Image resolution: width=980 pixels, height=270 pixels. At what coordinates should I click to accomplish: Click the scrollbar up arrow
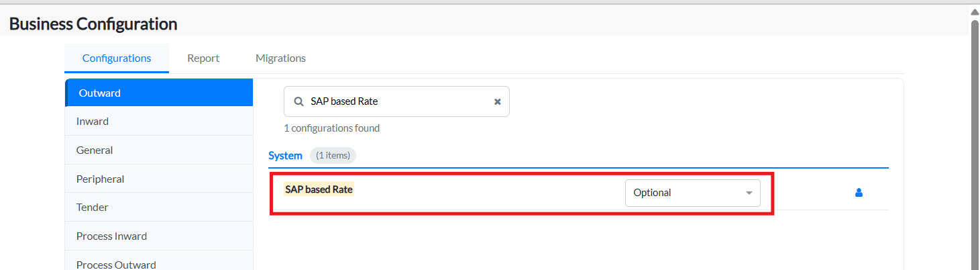coord(975,12)
